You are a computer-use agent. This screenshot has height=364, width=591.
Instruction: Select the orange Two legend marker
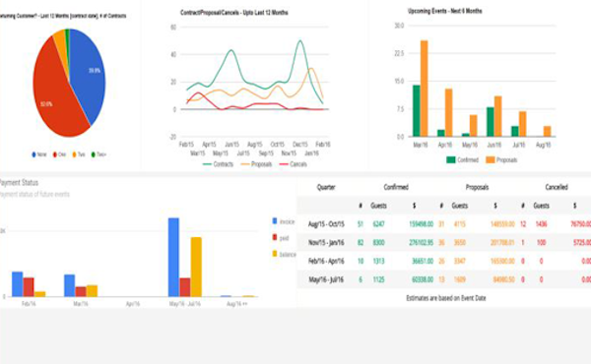[x=74, y=154]
